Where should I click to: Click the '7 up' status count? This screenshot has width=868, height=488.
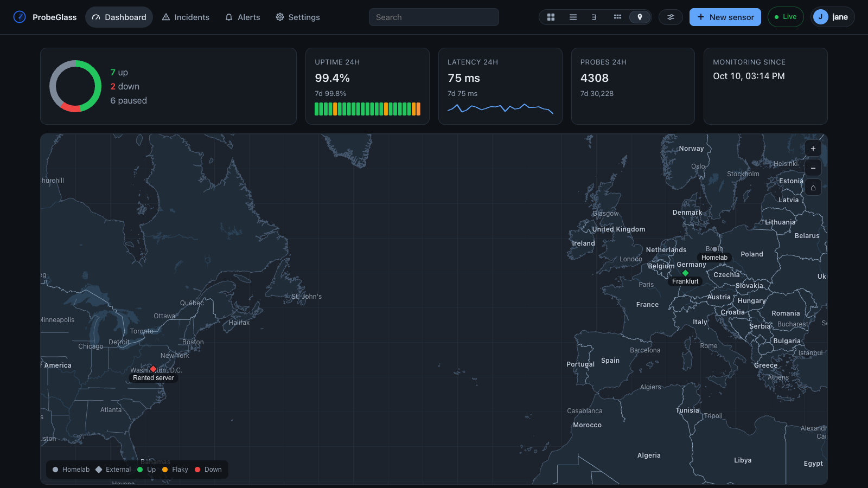tap(119, 72)
